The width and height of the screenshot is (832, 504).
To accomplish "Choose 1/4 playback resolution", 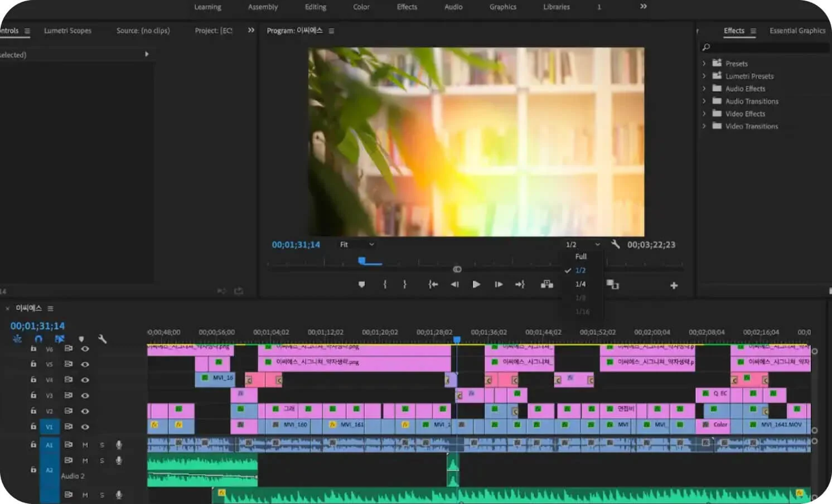I will 581,284.
